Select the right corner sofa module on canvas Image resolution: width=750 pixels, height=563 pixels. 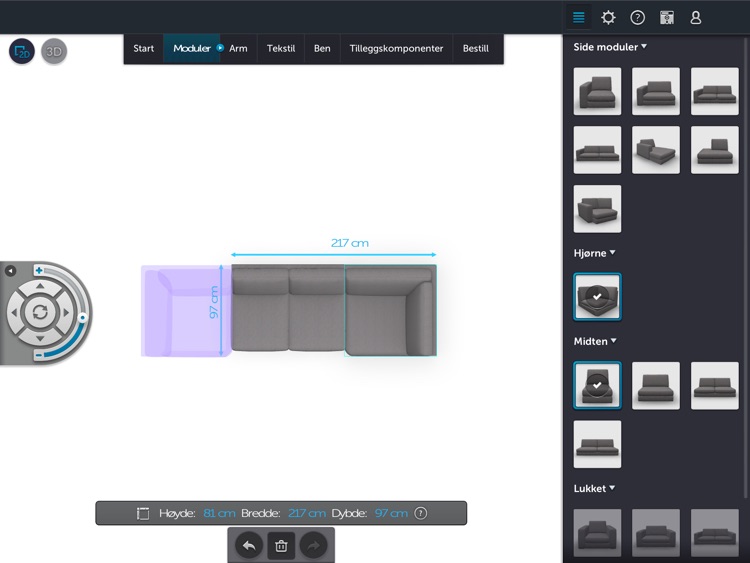tap(390, 310)
